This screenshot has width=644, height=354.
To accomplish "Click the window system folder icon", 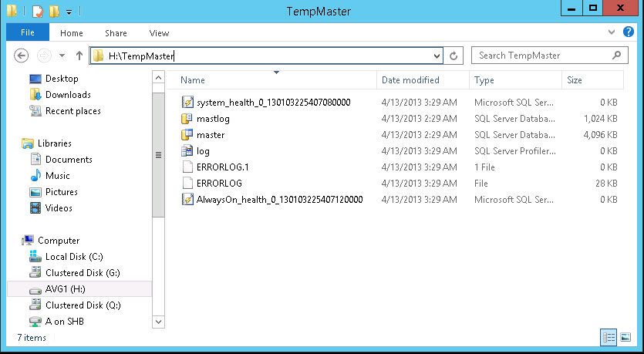I will click(12, 11).
